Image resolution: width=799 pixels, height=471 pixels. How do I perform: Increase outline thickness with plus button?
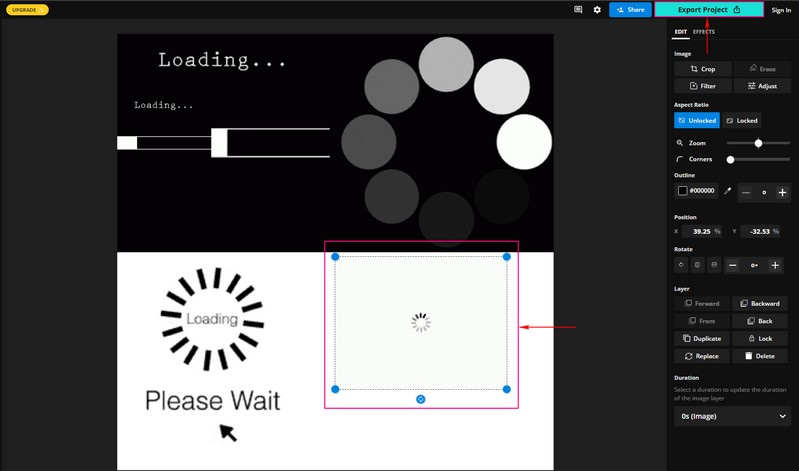[782, 192]
